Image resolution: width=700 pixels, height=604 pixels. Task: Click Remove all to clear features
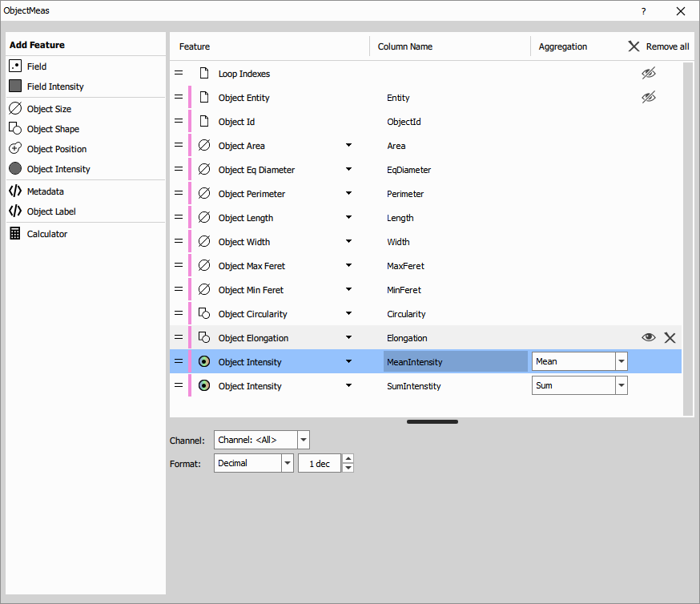tap(658, 46)
